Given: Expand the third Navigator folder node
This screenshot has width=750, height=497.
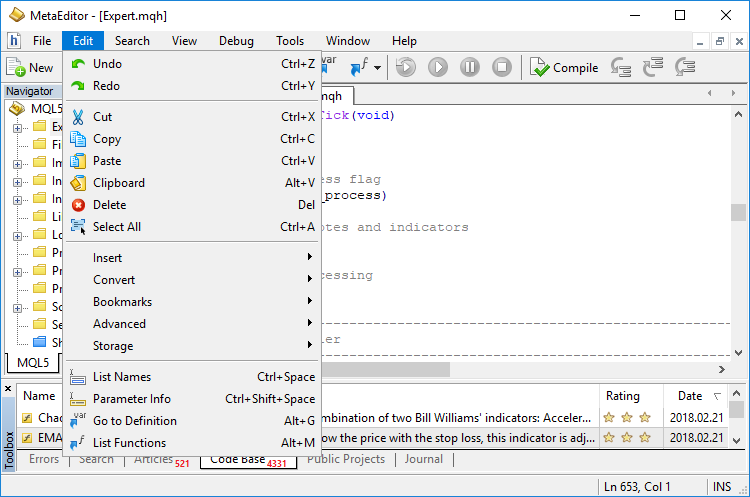Looking at the screenshot, I should (x=17, y=164).
